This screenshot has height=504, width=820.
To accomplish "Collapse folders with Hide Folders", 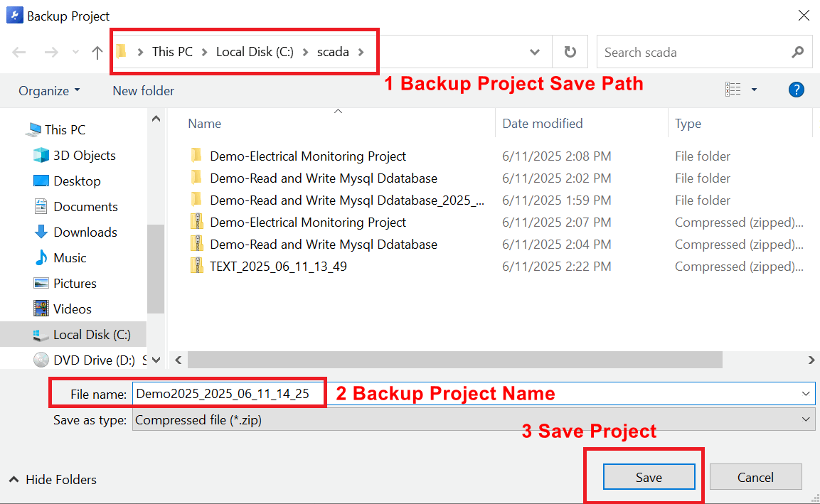I will pos(53,479).
